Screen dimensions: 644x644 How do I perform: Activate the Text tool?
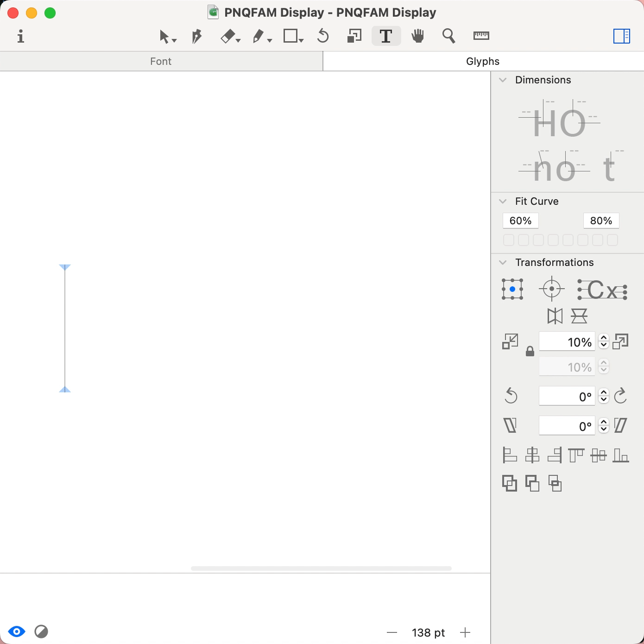pos(386,36)
